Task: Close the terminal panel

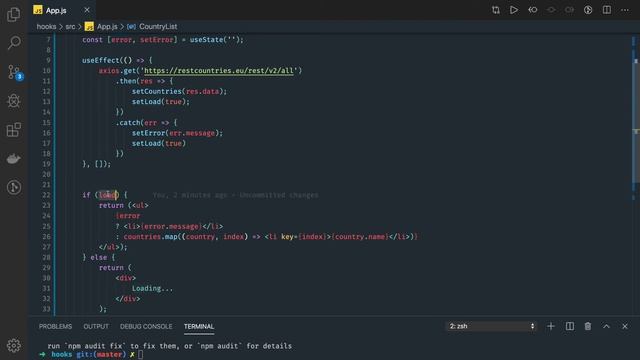Action: [625, 326]
